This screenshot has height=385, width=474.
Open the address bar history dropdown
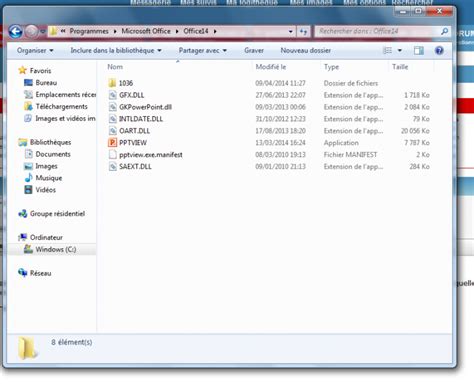(x=291, y=32)
